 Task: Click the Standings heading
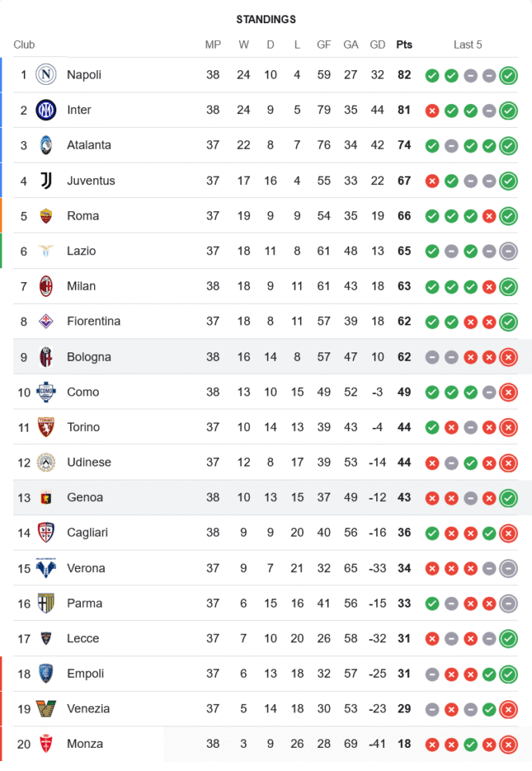pos(266,19)
